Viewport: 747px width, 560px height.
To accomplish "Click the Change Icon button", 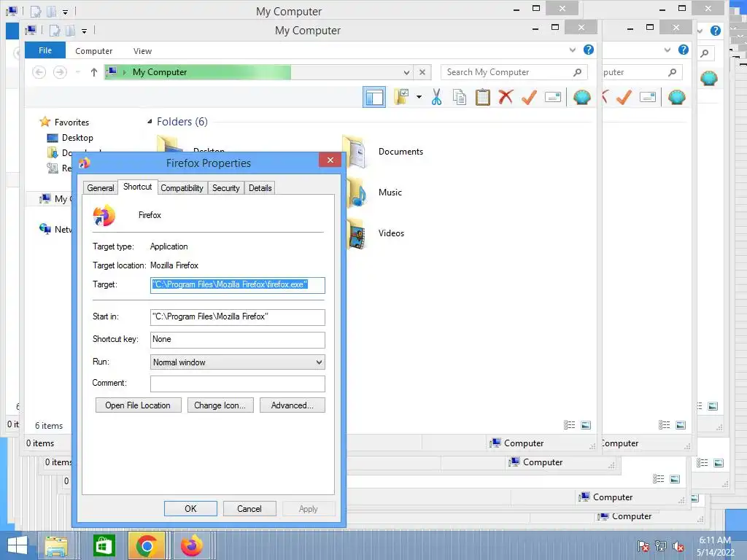I will (x=220, y=405).
